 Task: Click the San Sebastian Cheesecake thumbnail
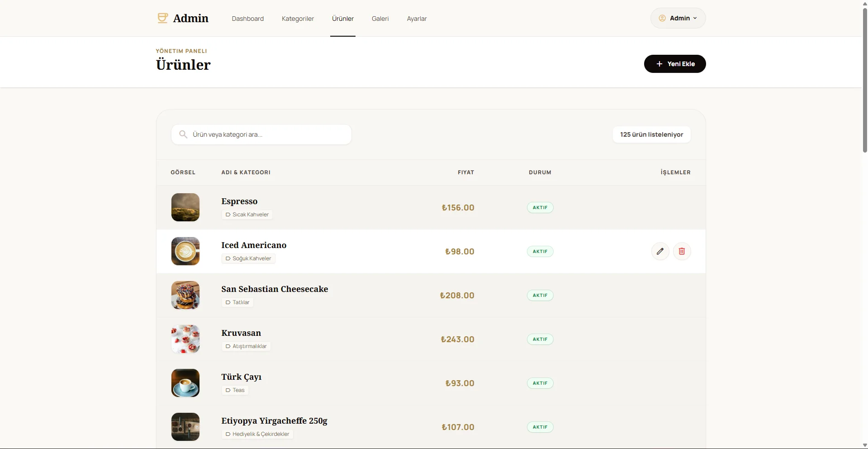coord(185,295)
